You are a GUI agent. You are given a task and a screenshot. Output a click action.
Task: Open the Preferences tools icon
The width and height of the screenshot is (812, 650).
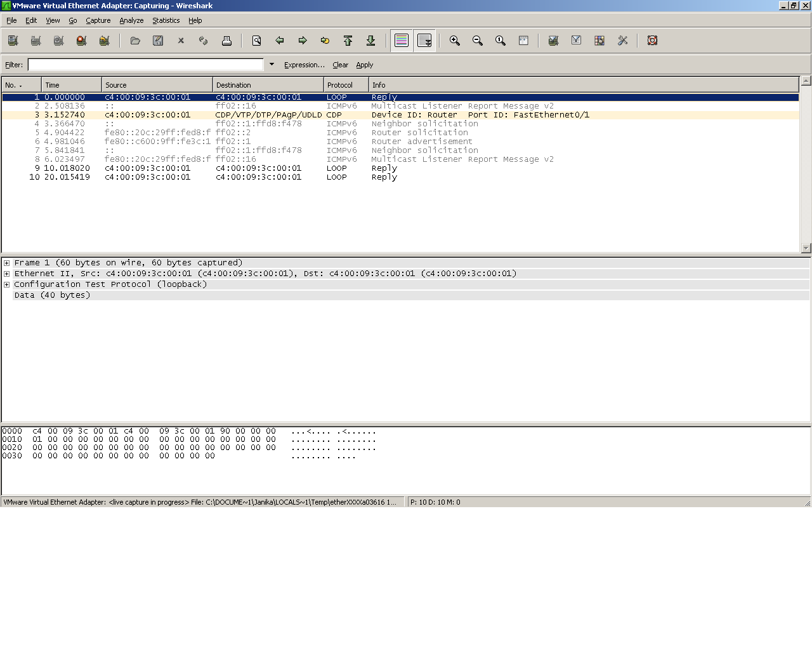coord(622,41)
